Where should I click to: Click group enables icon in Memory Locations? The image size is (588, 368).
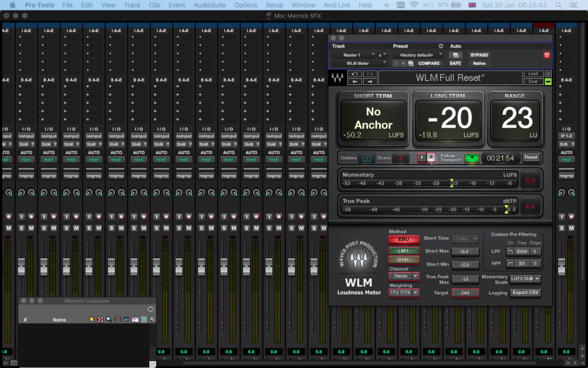pyautogui.click(x=144, y=319)
